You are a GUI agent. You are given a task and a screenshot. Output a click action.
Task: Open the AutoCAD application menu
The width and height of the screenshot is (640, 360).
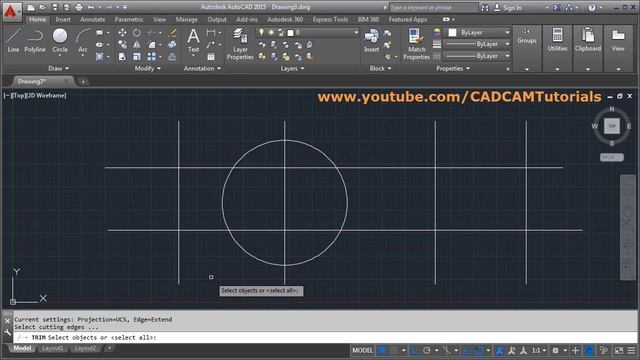tap(11, 11)
